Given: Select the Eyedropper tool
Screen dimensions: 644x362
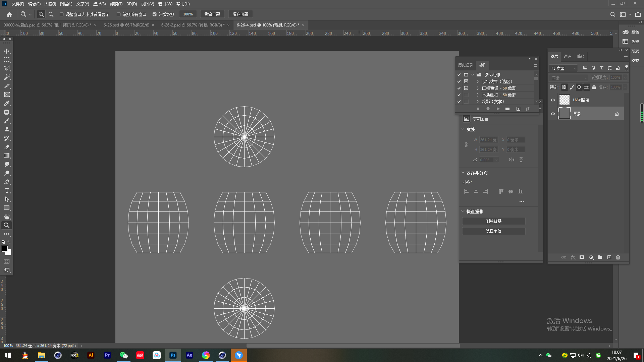Looking at the screenshot, I should [7, 103].
